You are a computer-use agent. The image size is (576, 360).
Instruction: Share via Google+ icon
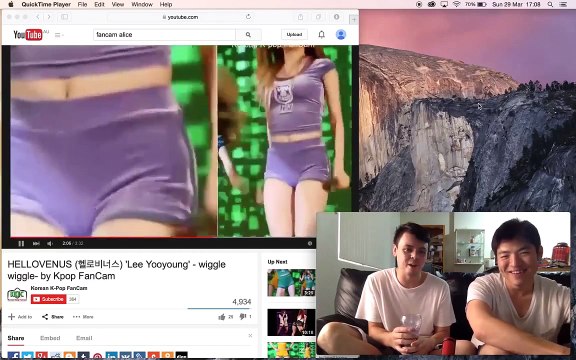[x=42, y=356]
